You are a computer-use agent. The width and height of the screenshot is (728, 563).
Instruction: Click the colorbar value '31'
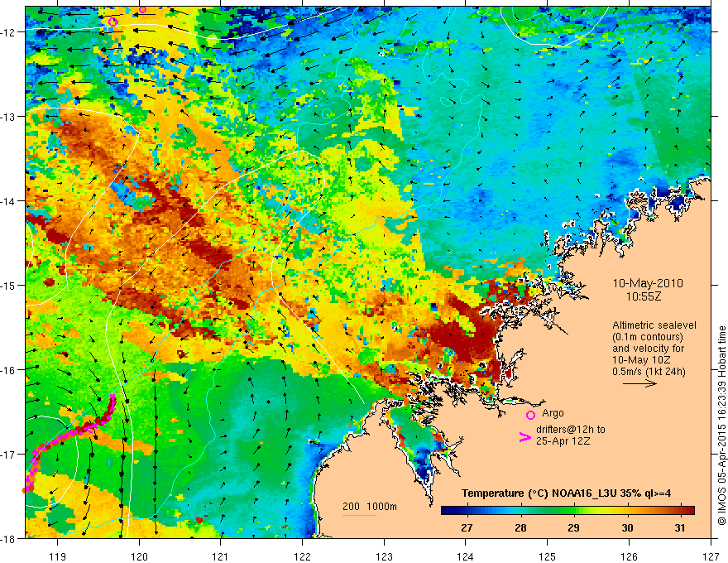pyautogui.click(x=680, y=527)
